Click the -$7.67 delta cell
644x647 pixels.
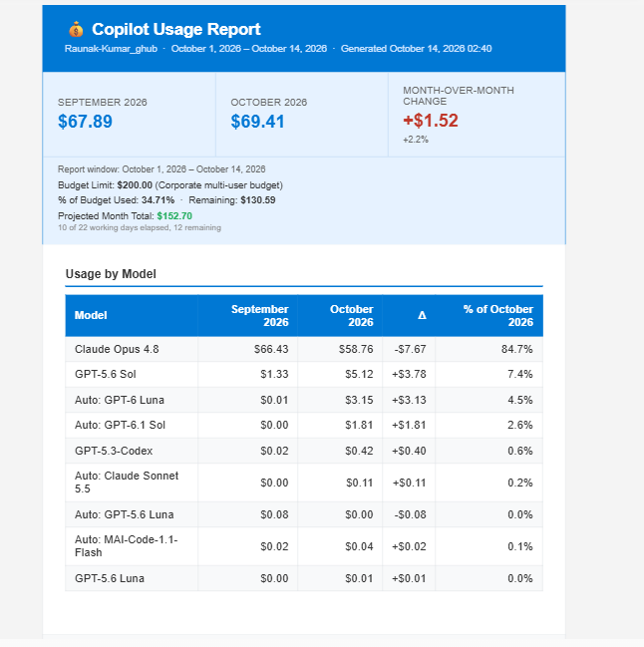[410, 349]
